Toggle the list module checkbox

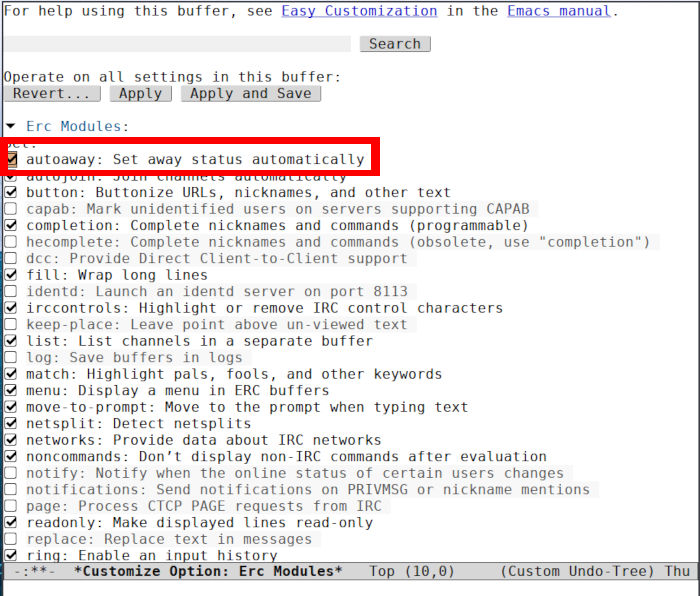(x=11, y=341)
